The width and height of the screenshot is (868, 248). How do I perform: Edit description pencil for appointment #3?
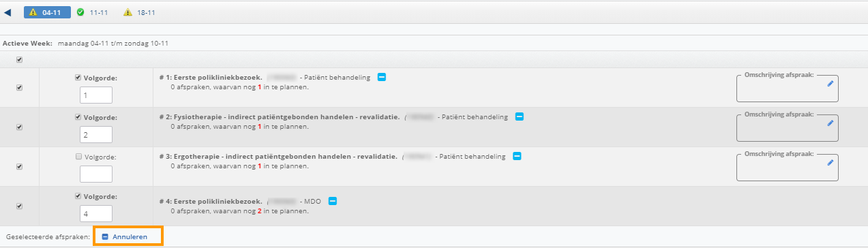(830, 163)
